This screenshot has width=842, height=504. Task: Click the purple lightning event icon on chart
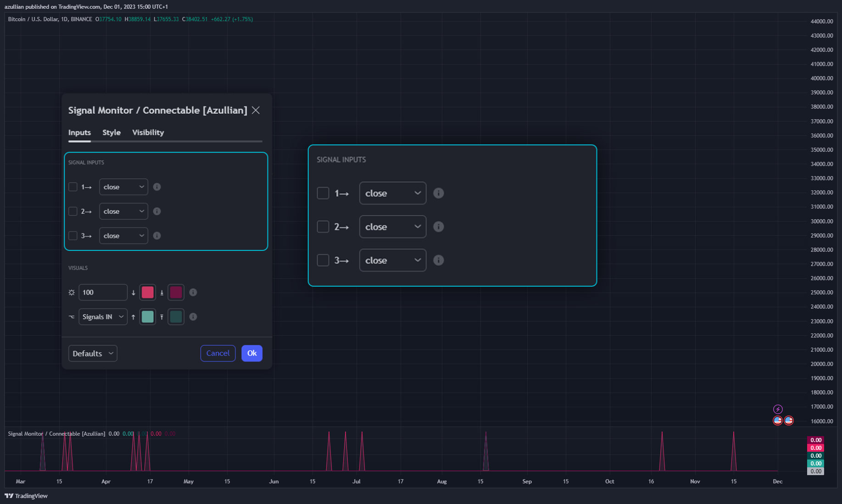778,409
